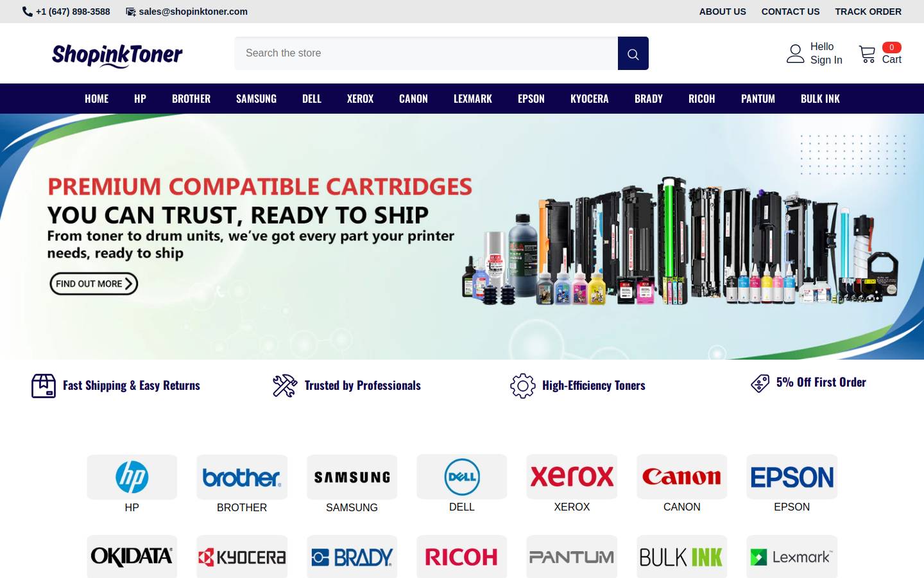The width and height of the screenshot is (924, 578).
Task: Click the XEROX label under logo
Action: (572, 507)
